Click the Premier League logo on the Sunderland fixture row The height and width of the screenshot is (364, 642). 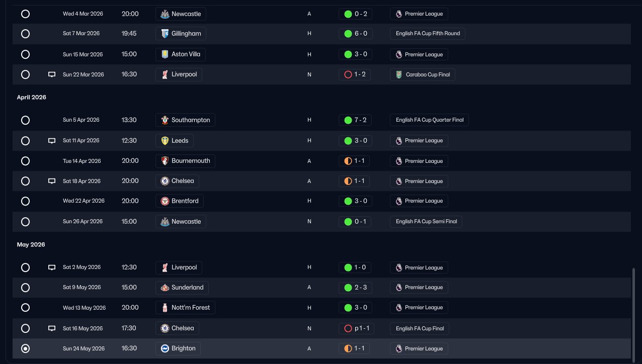pos(399,288)
